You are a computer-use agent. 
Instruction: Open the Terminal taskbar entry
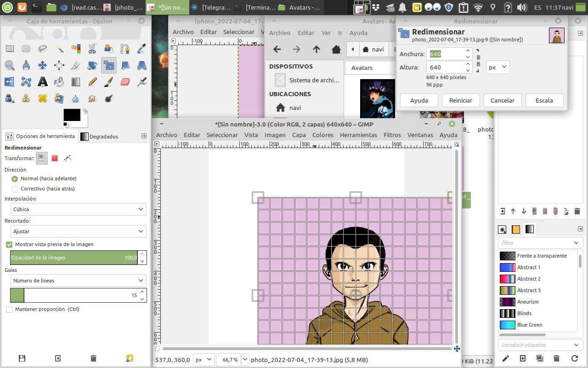coord(256,7)
